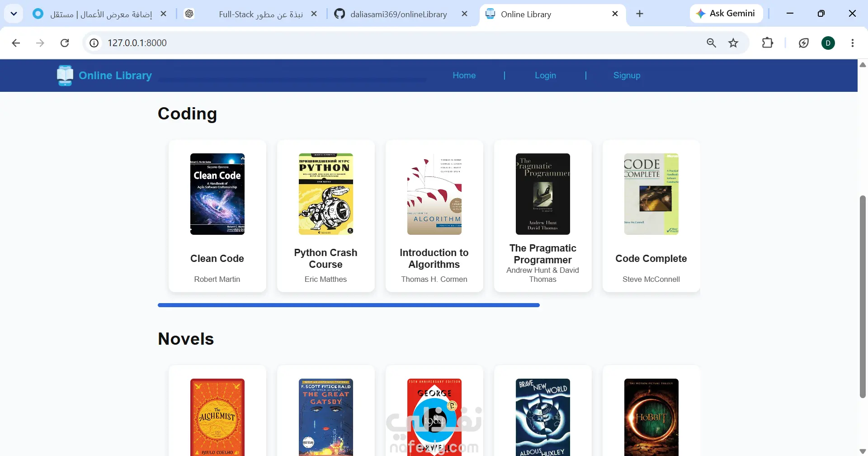Open a new browser tab
Viewport: 868px width, 456px height.
pos(640,14)
